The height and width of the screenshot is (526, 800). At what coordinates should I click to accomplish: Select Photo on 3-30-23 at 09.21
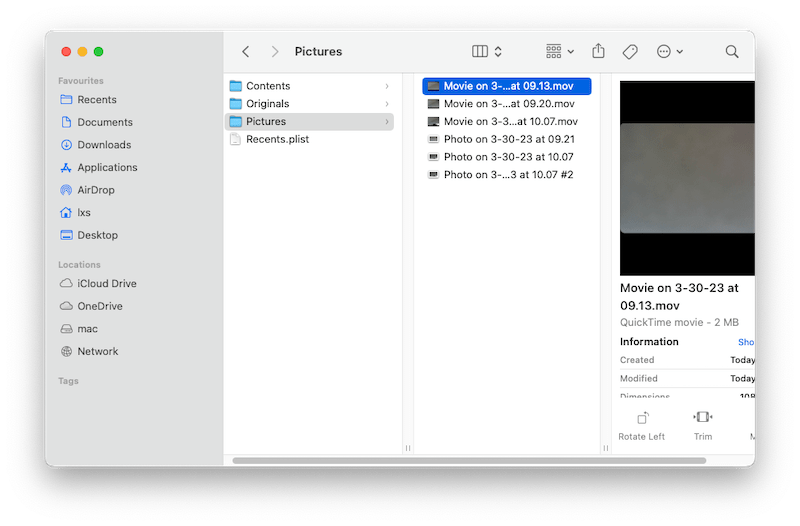tap(508, 139)
